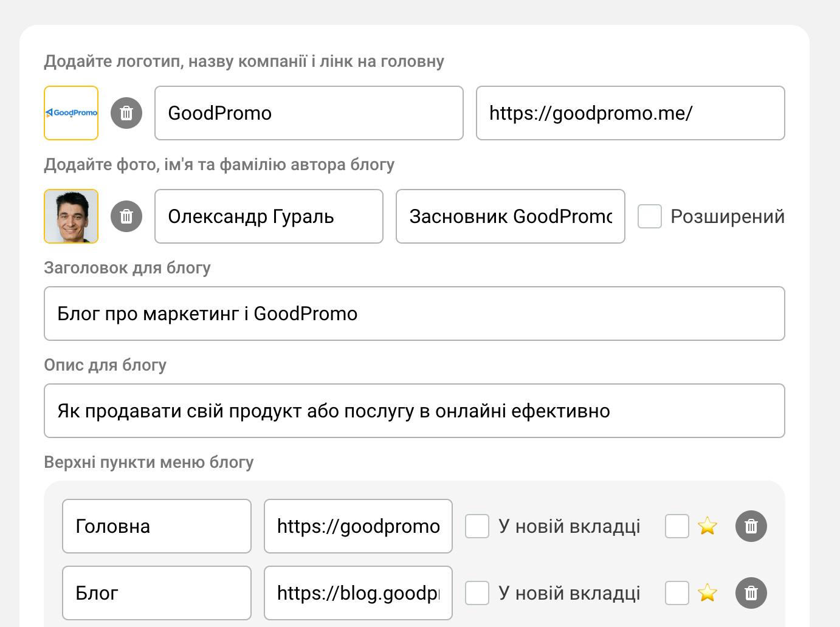This screenshot has width=840, height=627.
Task: Click the Головна menu name field
Action: tap(157, 526)
